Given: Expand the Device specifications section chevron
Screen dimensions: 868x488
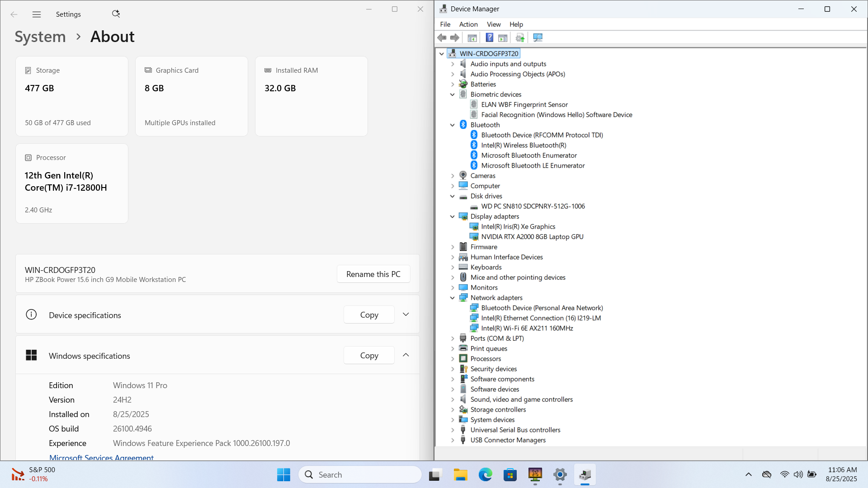Looking at the screenshot, I should click(406, 314).
